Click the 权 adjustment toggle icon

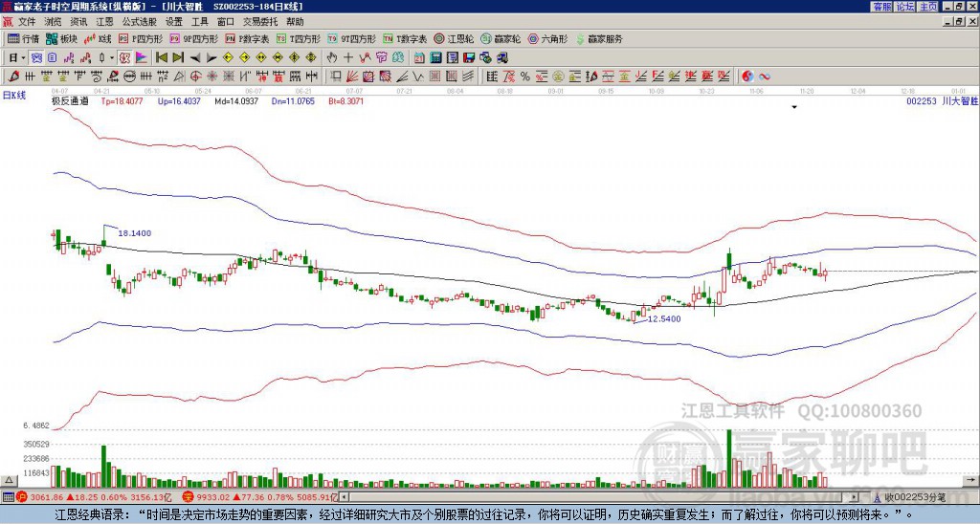[x=124, y=58]
